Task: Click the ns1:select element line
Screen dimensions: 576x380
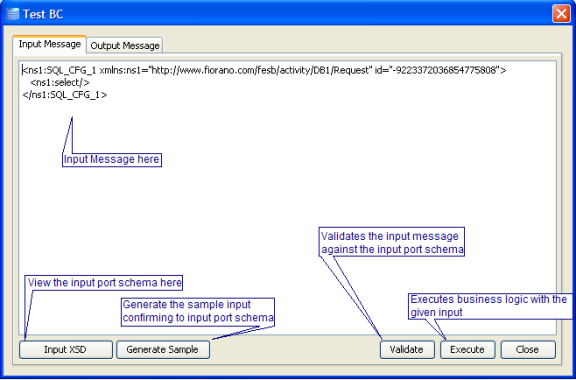Action: click(x=60, y=82)
